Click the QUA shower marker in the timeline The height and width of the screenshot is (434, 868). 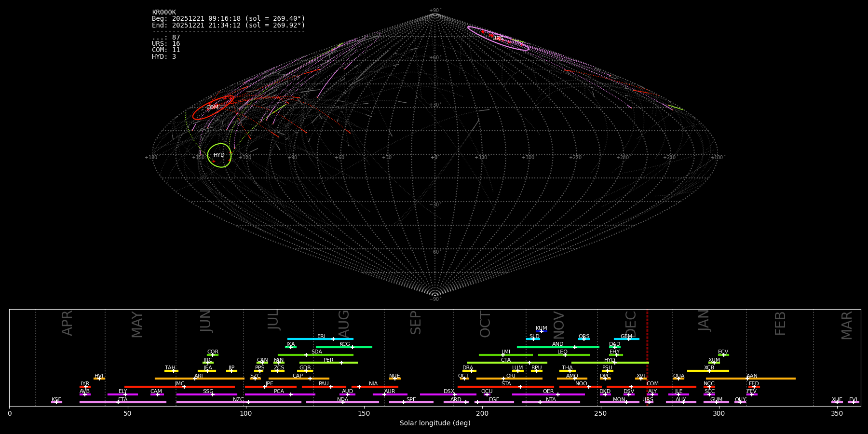[678, 379]
